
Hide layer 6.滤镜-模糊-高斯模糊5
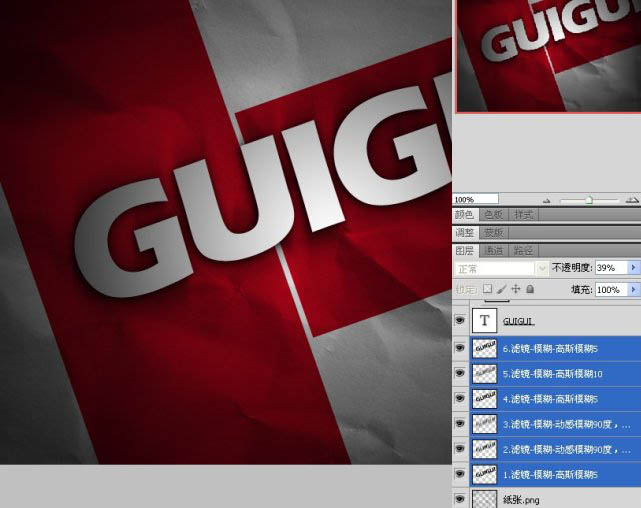[x=460, y=348]
